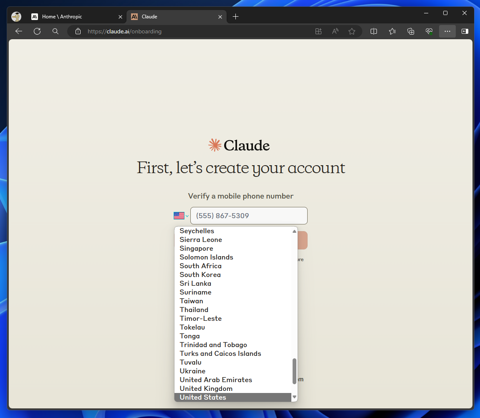480x418 pixels.
Task: Select United Kingdom option
Action: (x=233, y=389)
